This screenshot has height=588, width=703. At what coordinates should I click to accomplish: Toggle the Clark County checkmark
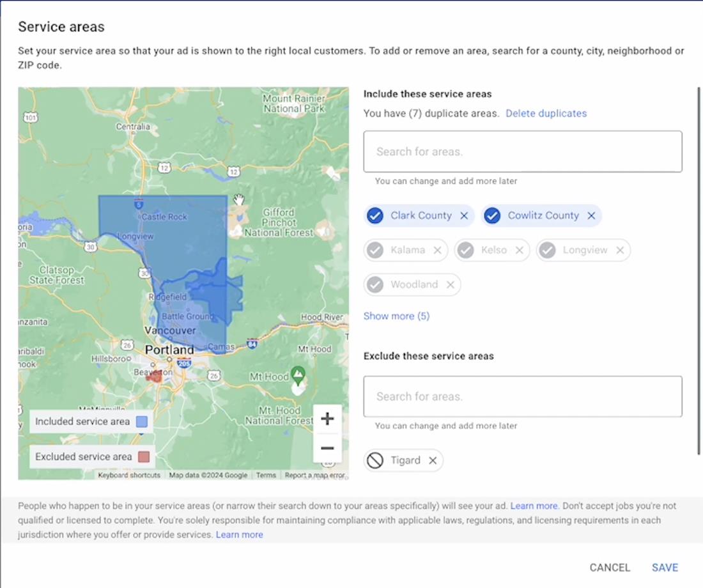point(375,216)
